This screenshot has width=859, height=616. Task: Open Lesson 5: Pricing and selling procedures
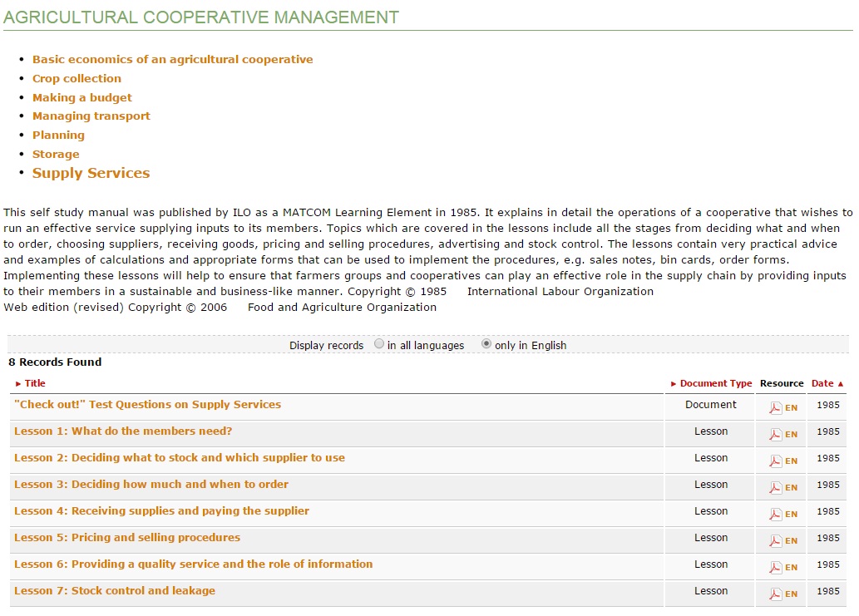point(126,537)
